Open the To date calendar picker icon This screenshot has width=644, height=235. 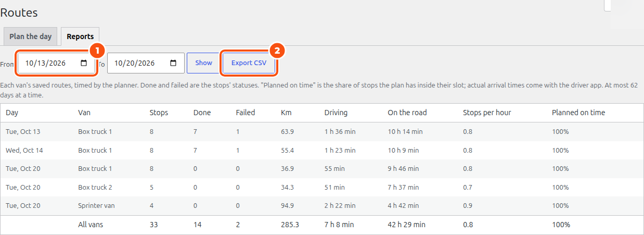(x=174, y=63)
